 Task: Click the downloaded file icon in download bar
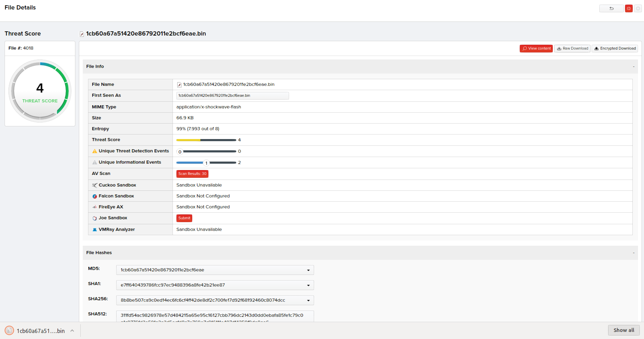point(9,331)
